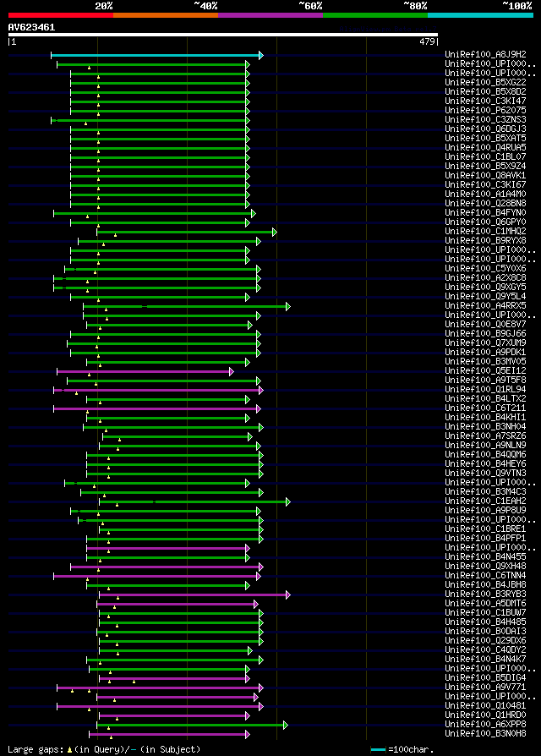Select the UniRef100_Q1RL94 label
Screen dimensions: 541x756
[x=485, y=390]
